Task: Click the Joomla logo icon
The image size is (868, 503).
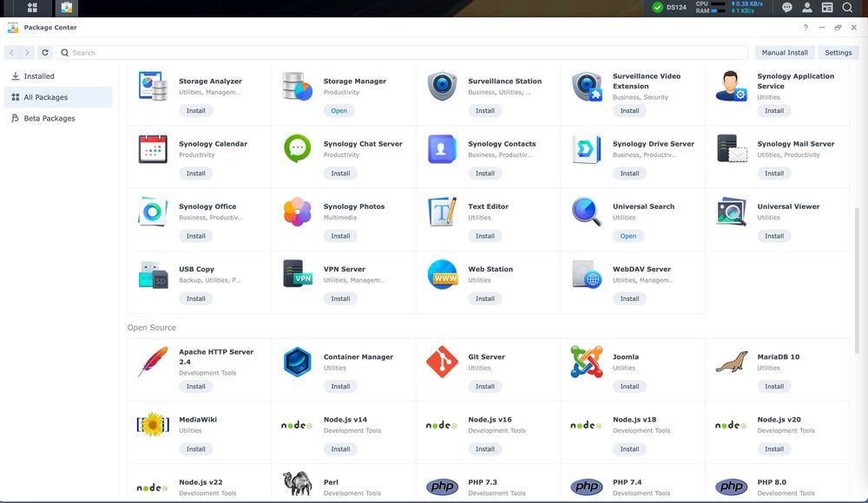Action: point(586,362)
